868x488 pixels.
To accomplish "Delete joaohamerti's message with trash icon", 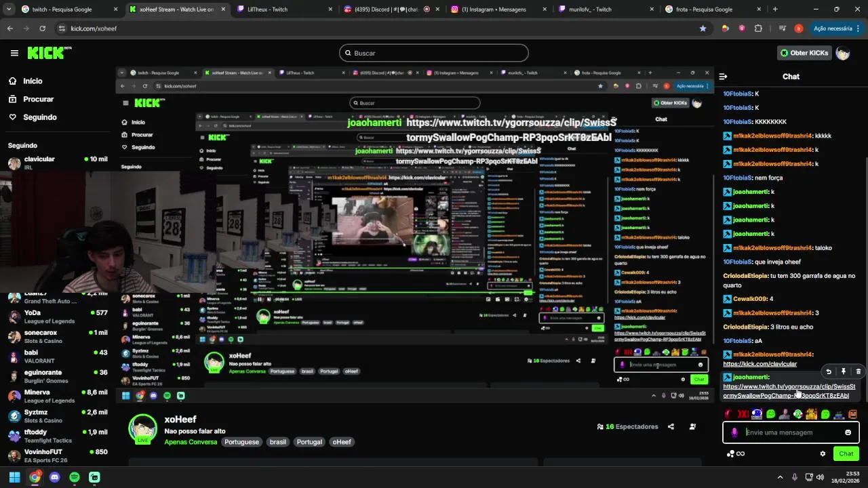I will [x=859, y=371].
